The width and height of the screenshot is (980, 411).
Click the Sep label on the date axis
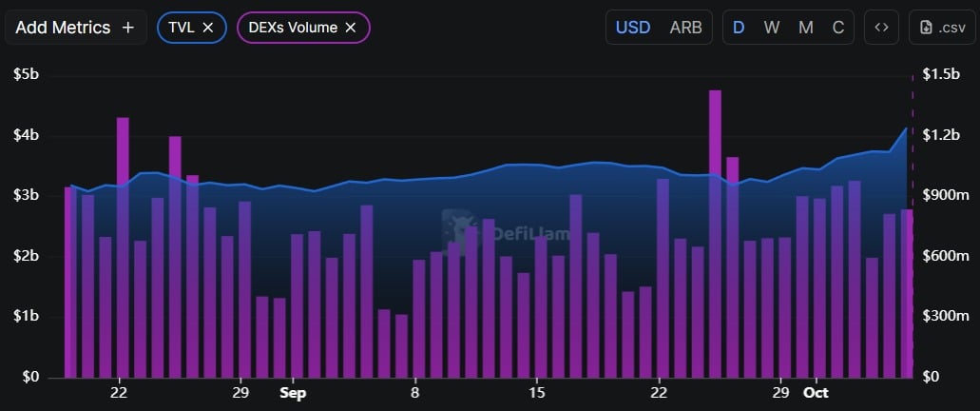point(293,392)
